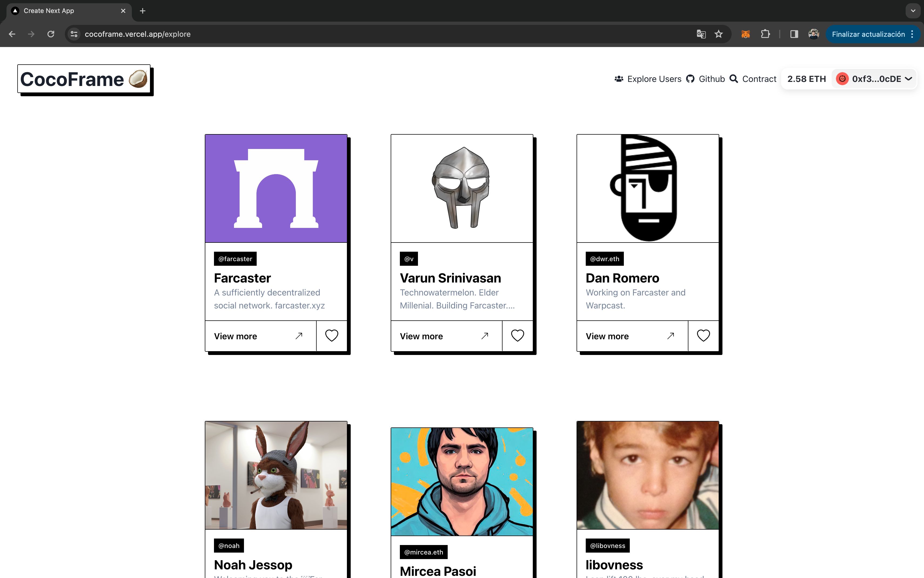Like Farcaster with the heart icon
Screen dimensions: 924x578
(332, 336)
